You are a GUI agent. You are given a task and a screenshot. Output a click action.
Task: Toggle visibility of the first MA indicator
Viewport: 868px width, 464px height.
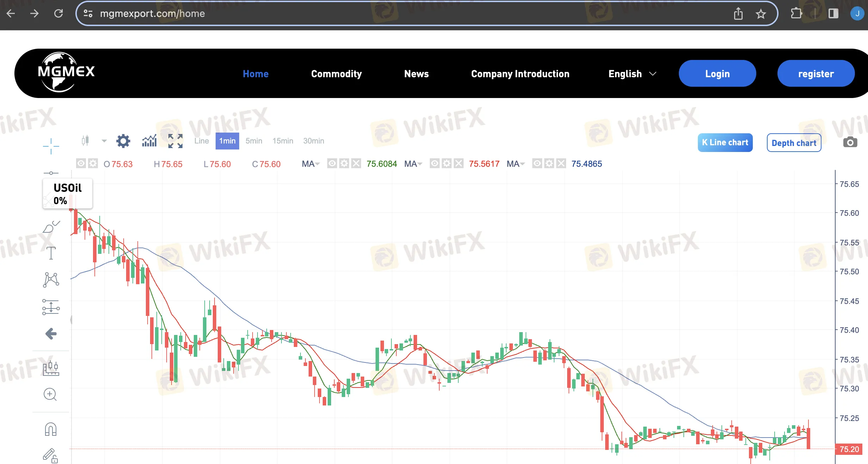pos(331,163)
